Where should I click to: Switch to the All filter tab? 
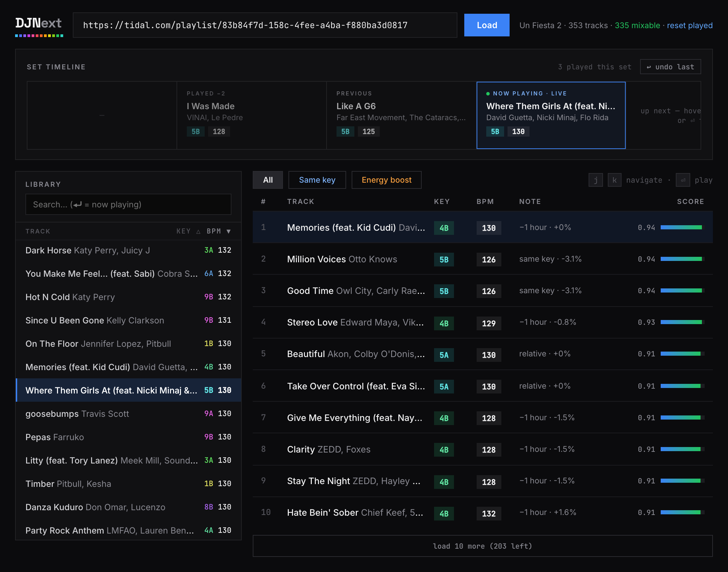click(x=268, y=180)
